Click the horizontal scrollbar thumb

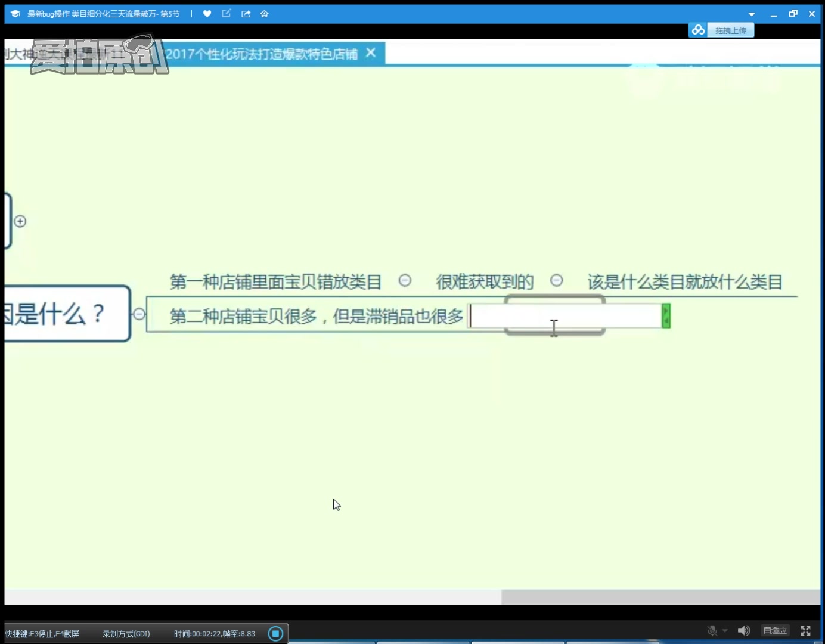tap(660, 597)
